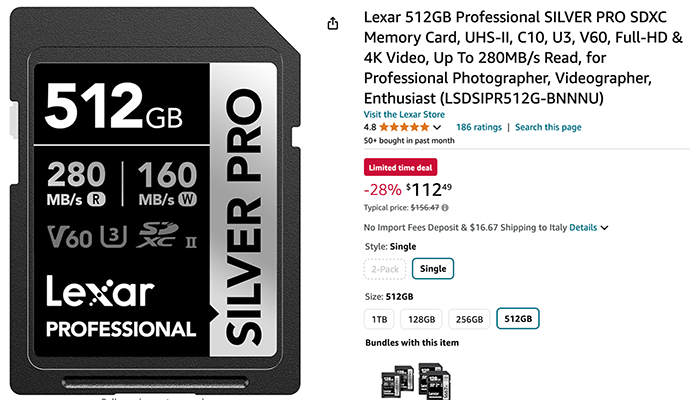This screenshot has width=700, height=400.
Task: Click the orange star rating icons
Action: click(404, 127)
